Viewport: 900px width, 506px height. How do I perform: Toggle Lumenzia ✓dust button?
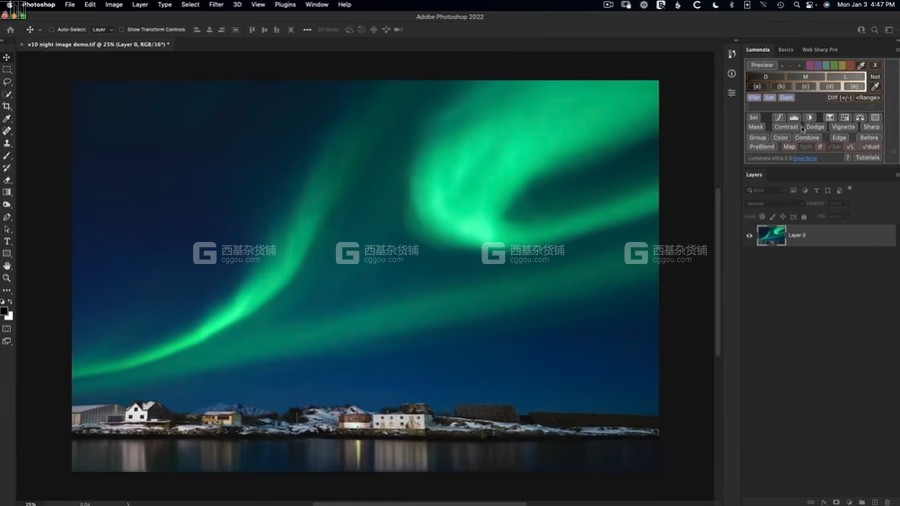(x=871, y=147)
